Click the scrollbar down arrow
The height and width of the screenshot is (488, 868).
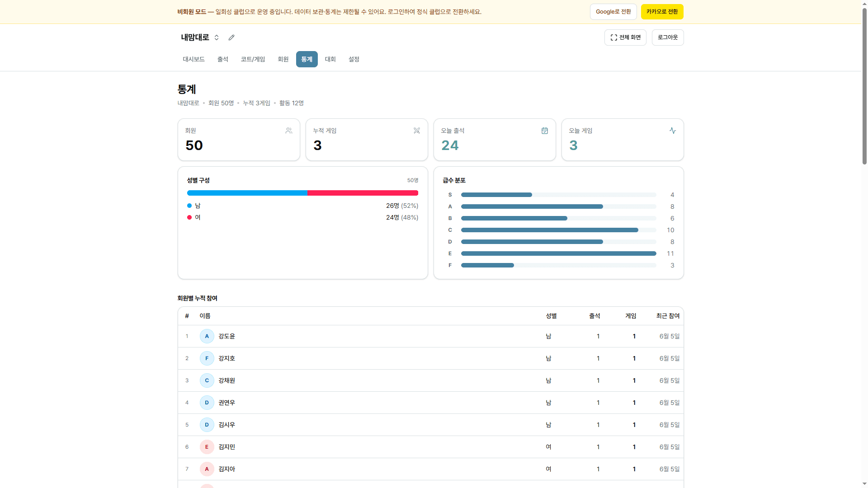coord(864,484)
